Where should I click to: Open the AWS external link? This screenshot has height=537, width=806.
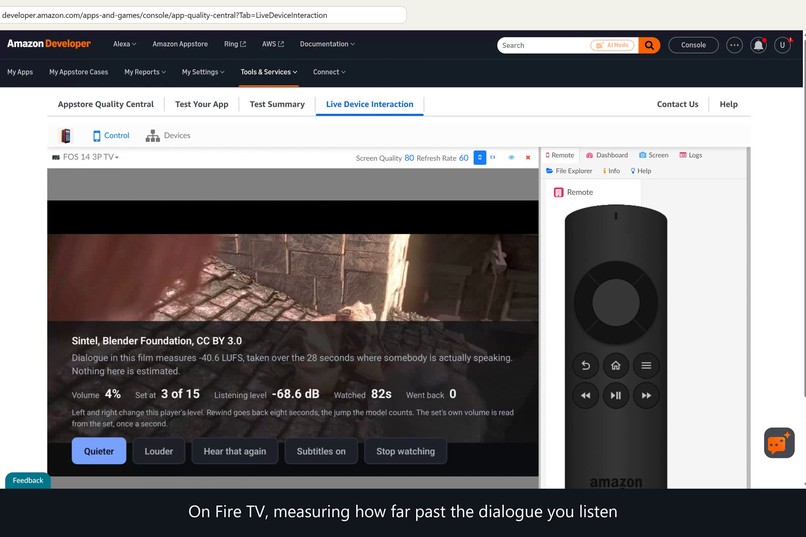coord(273,44)
